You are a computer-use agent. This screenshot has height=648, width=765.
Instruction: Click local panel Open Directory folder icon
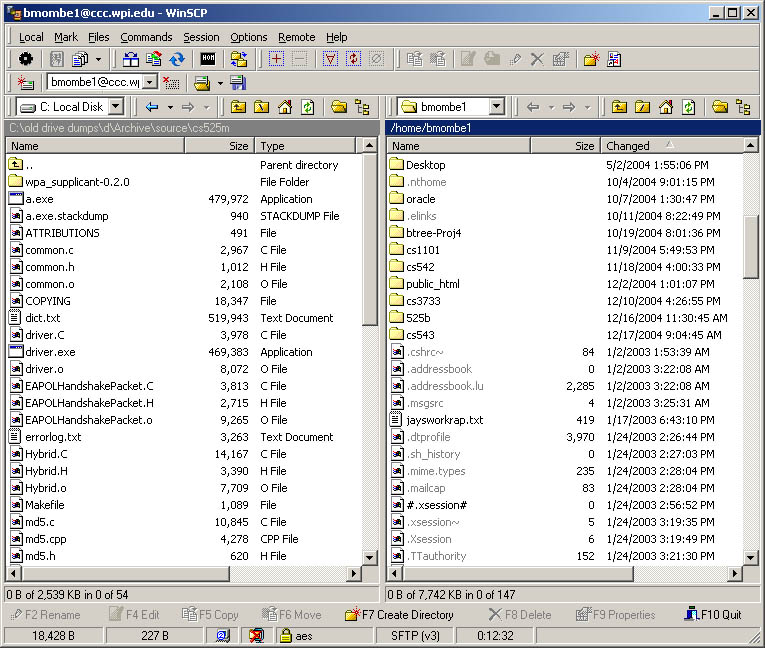(x=339, y=107)
